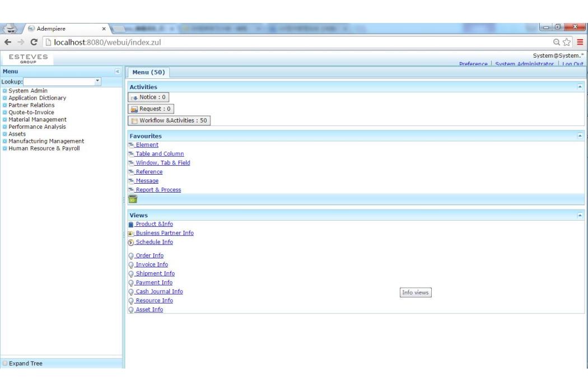Viewport: 588px width, 392px height.
Task: Expand the Application Dictionary node
Action: click(5, 98)
